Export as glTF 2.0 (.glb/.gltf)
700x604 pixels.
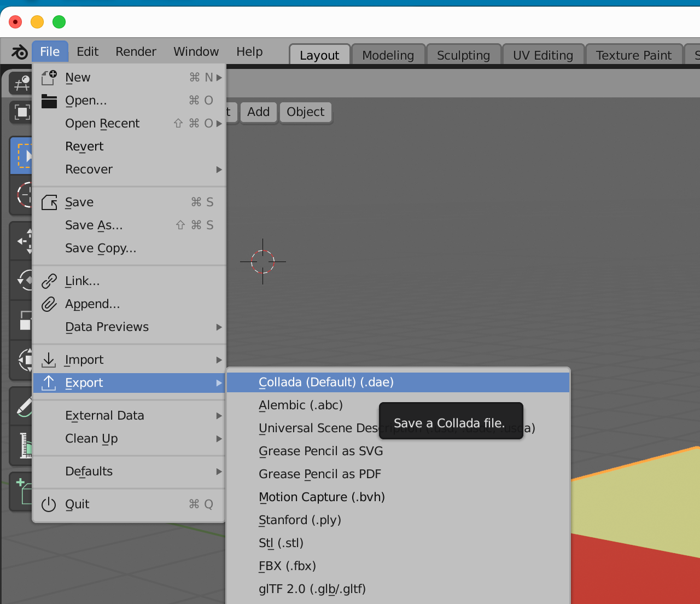[398, 589]
